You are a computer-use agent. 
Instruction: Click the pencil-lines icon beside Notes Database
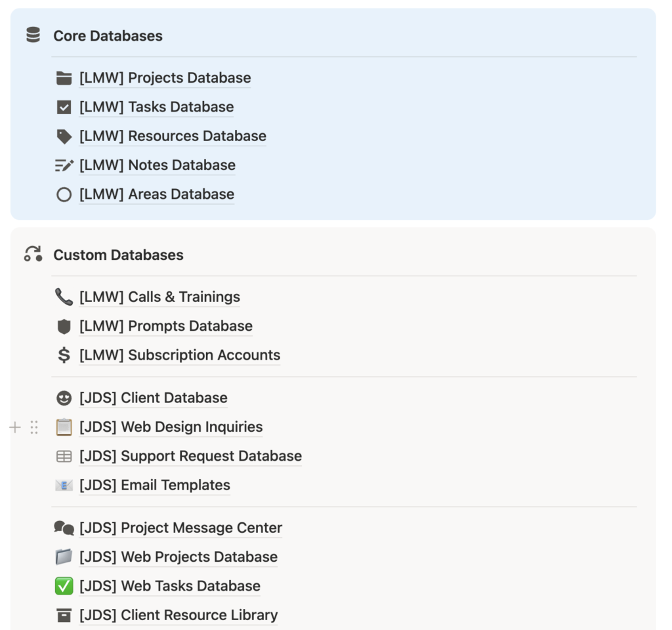coord(64,165)
